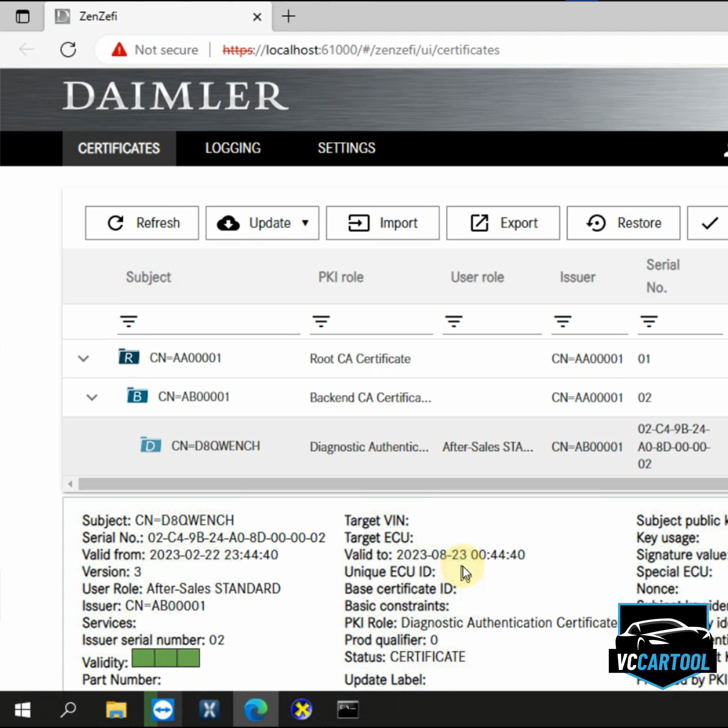Open TeamViewer from the taskbar

163,709
